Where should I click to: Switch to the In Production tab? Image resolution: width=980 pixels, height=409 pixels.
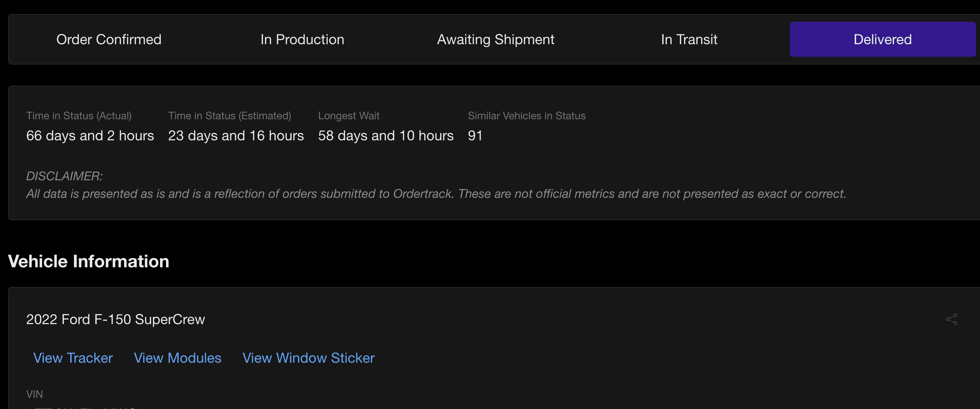point(302,40)
